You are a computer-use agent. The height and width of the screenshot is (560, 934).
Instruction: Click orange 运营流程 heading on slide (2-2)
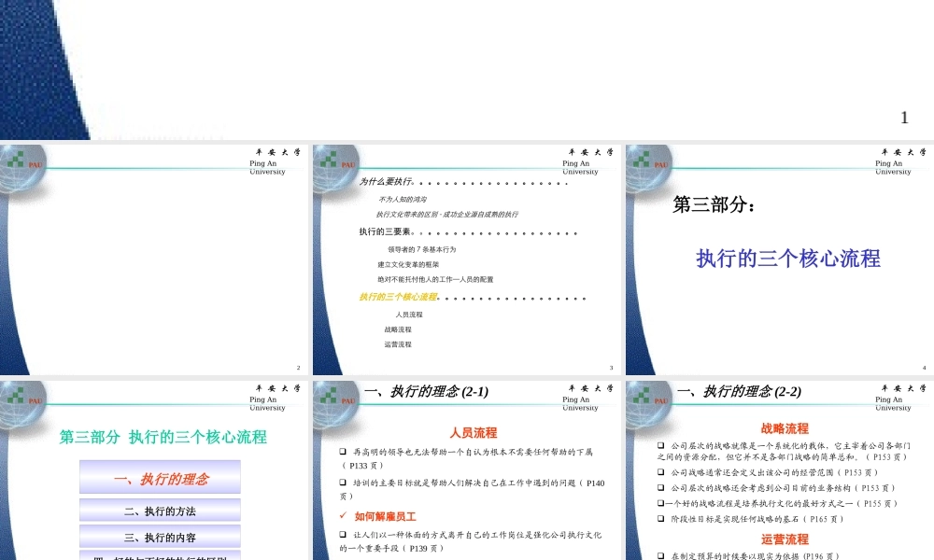click(x=785, y=539)
